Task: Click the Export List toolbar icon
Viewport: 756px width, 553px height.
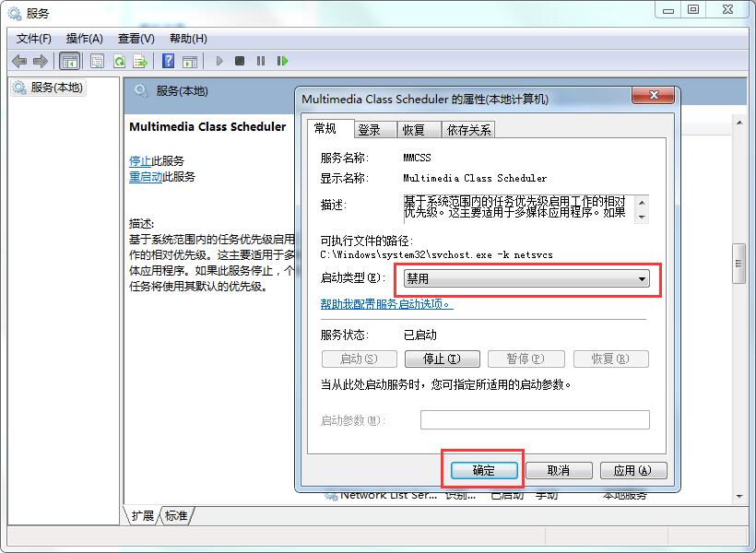Action: (139, 61)
